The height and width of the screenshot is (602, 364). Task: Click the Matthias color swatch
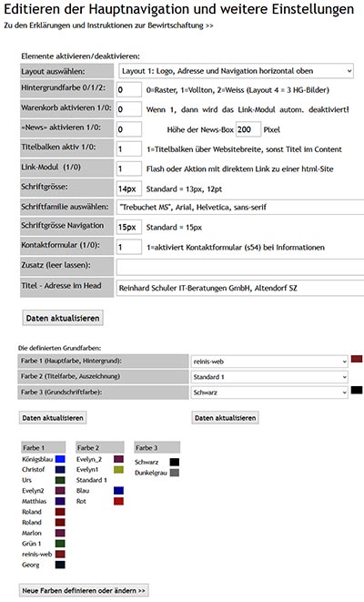60,501
